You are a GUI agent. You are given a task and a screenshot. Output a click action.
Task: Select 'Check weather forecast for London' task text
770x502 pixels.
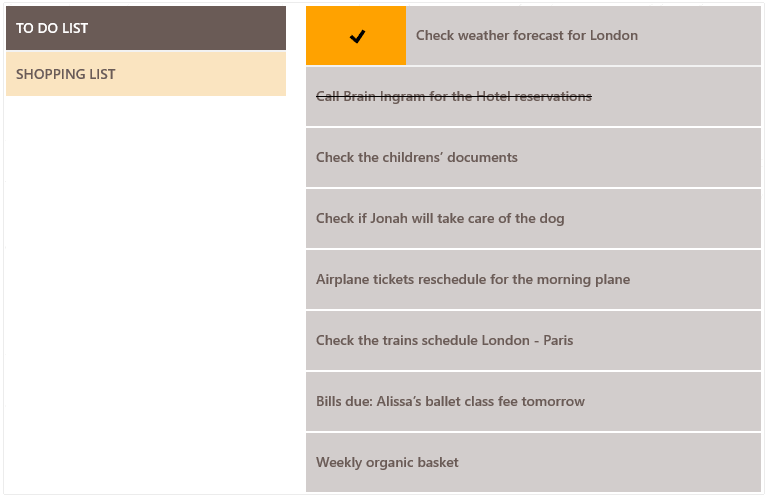[x=526, y=36]
